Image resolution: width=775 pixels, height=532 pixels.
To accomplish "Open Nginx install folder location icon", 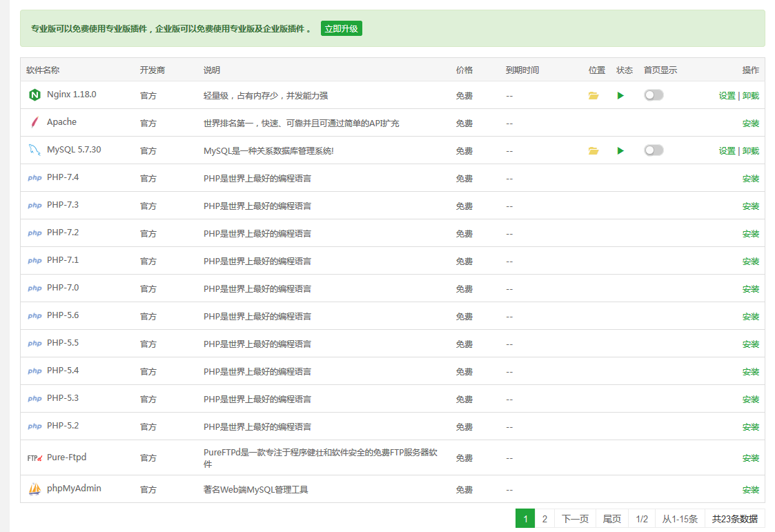I will [x=593, y=95].
